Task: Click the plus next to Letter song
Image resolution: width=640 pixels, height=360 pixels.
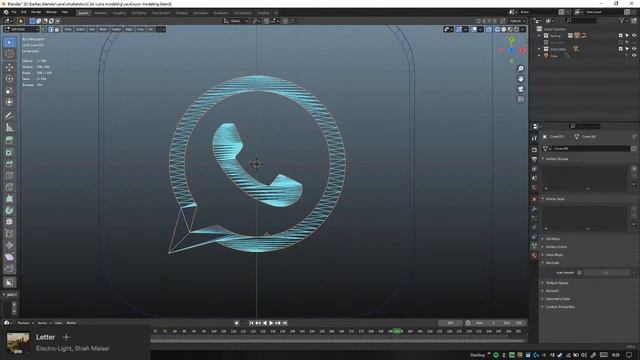Action: tap(66, 337)
